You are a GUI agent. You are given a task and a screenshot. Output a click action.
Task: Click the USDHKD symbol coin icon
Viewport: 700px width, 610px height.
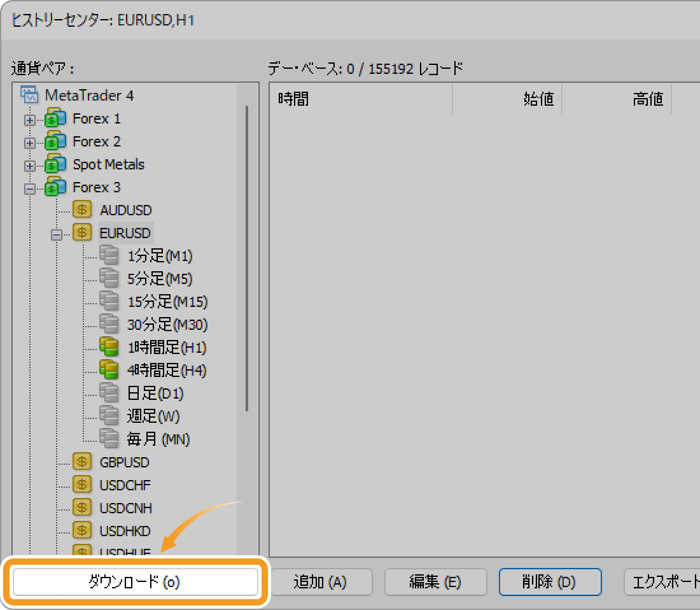82,530
